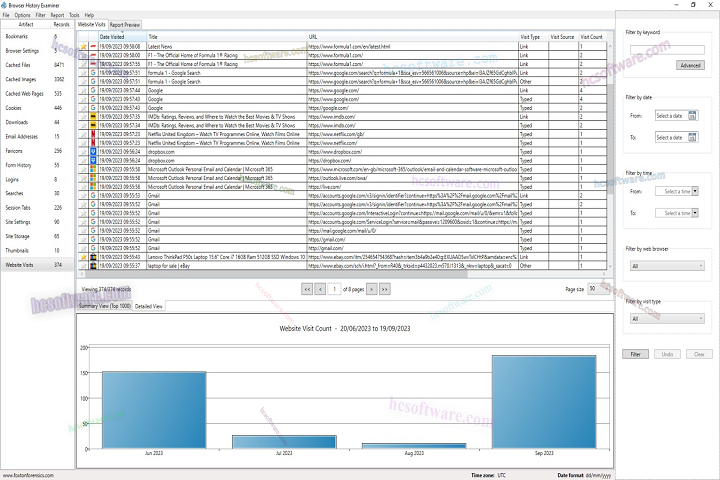Viewport: 720px width, 480px height.
Task: Expand the From time dropdown
Action: click(695, 191)
